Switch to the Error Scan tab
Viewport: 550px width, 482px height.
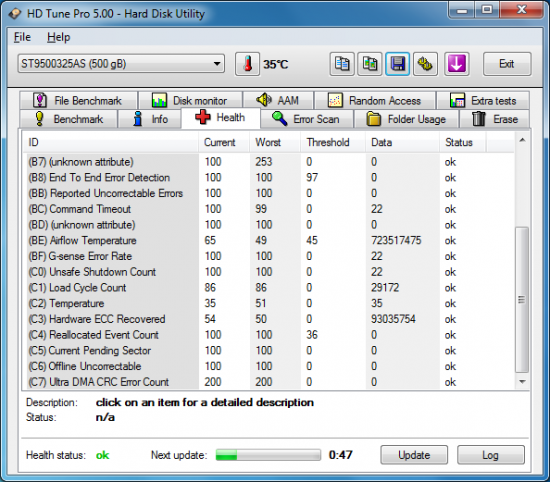click(307, 119)
